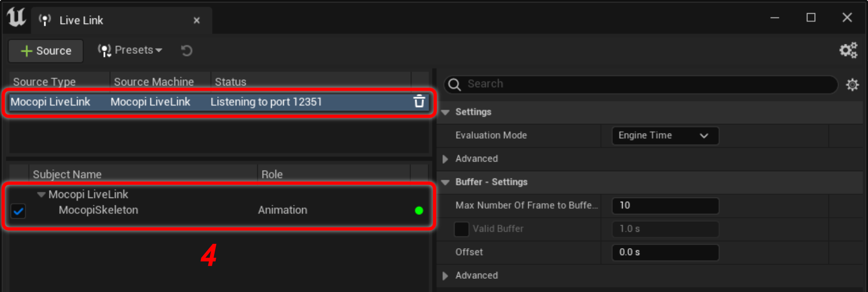Toggle the Valid Buffer checkbox
Viewport: 868px width, 292px height.
coord(461,229)
